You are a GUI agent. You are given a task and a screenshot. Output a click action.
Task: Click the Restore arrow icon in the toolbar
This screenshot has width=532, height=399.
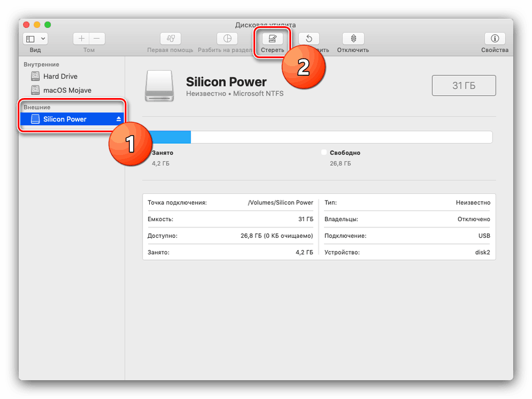[309, 39]
